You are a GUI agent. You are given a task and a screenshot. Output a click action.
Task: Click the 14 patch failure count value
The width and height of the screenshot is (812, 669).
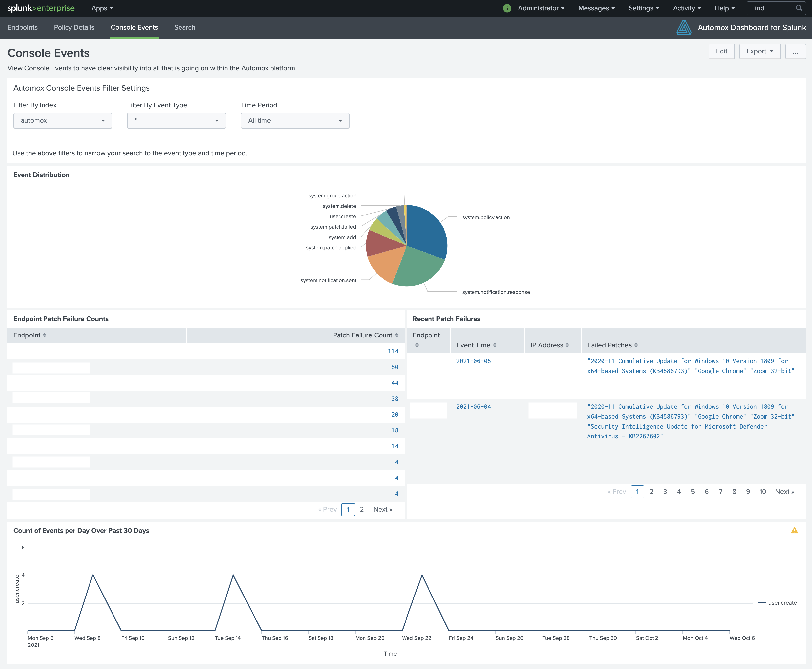tap(395, 446)
